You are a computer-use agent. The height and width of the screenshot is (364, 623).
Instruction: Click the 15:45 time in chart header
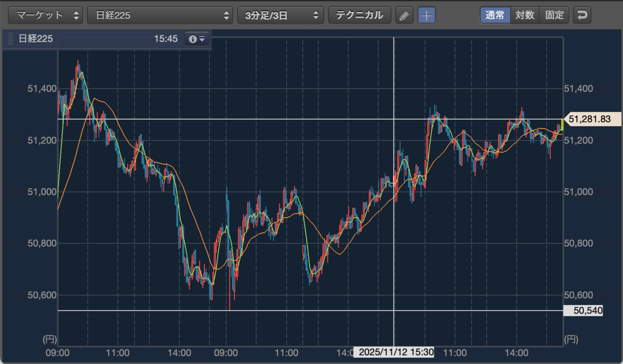coord(166,39)
